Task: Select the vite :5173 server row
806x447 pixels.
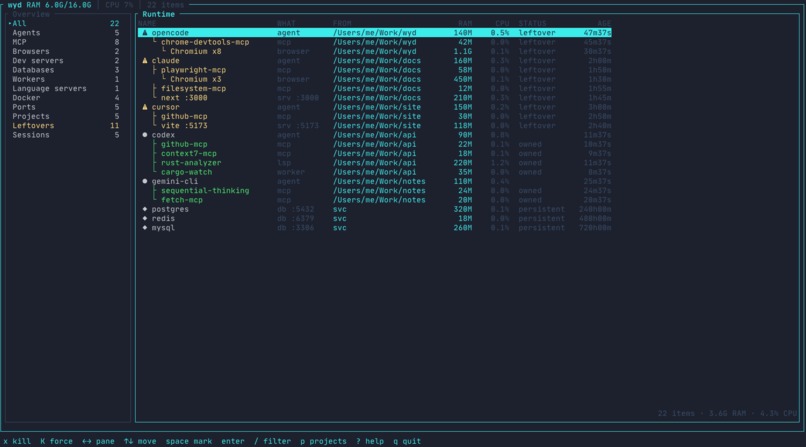Action: (x=375, y=125)
